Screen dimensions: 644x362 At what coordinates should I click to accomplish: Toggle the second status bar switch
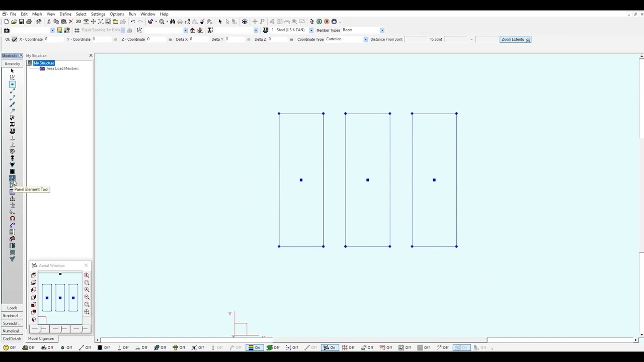[x=29, y=347]
